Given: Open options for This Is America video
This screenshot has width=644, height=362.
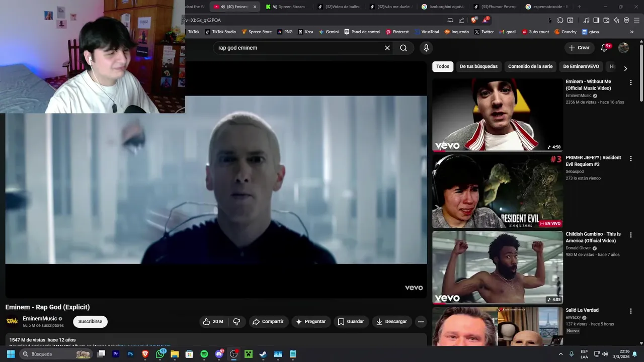Looking at the screenshot, I should pos(630,235).
